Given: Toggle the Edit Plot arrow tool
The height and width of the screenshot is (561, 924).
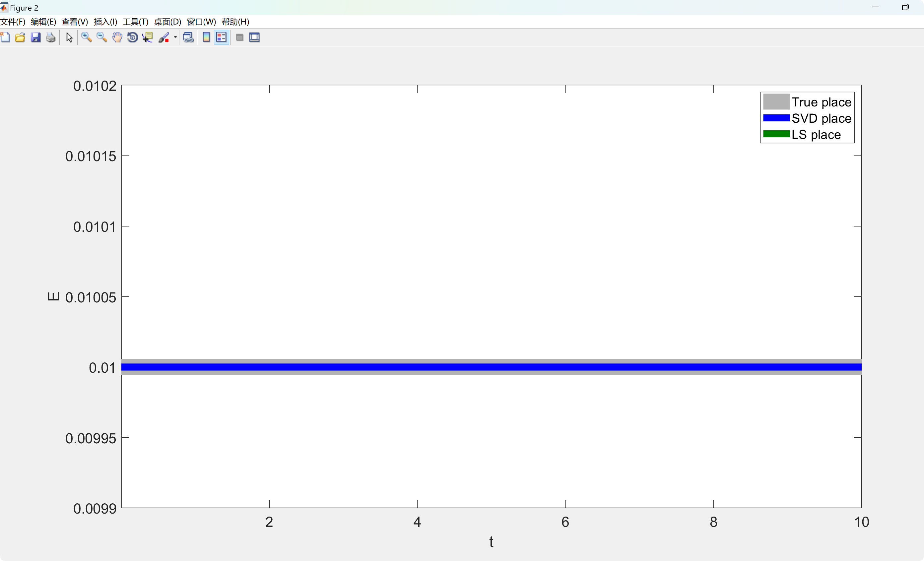Looking at the screenshot, I should [69, 37].
